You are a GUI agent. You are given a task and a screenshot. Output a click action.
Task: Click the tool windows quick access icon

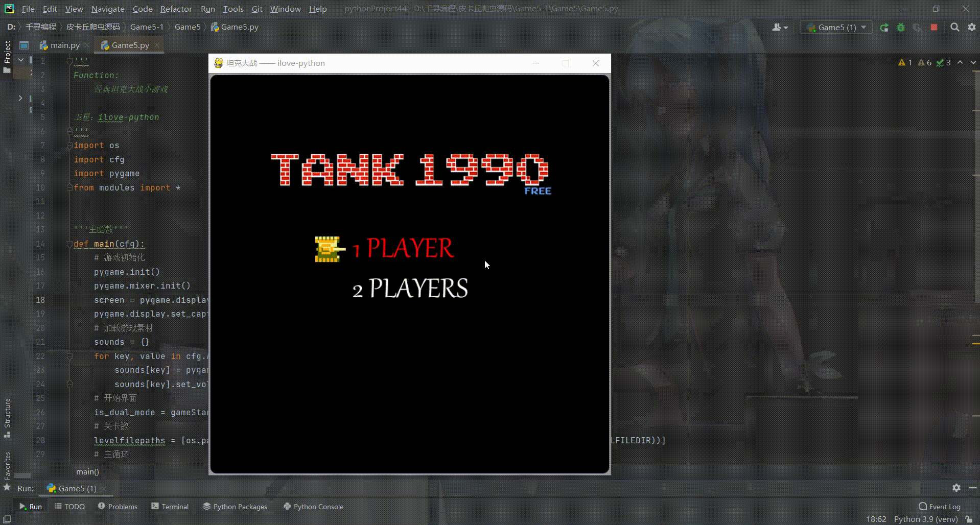(7, 519)
